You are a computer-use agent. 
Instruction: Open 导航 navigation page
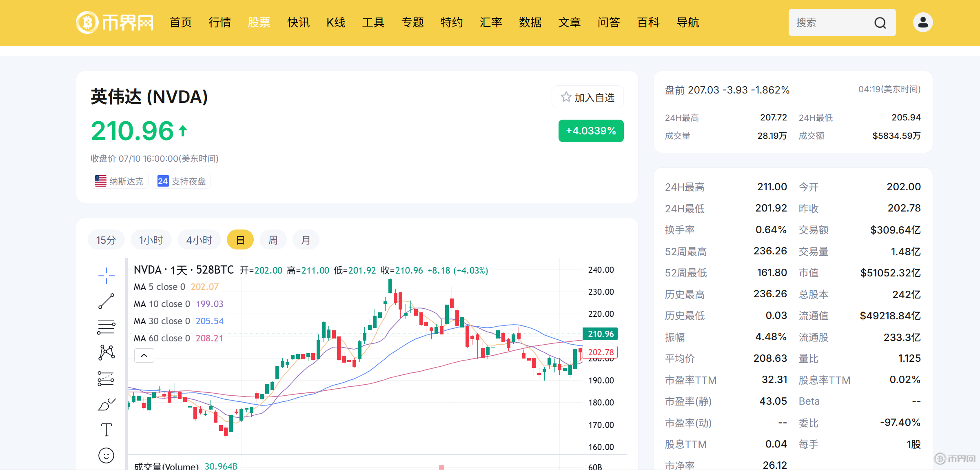tap(688, 22)
